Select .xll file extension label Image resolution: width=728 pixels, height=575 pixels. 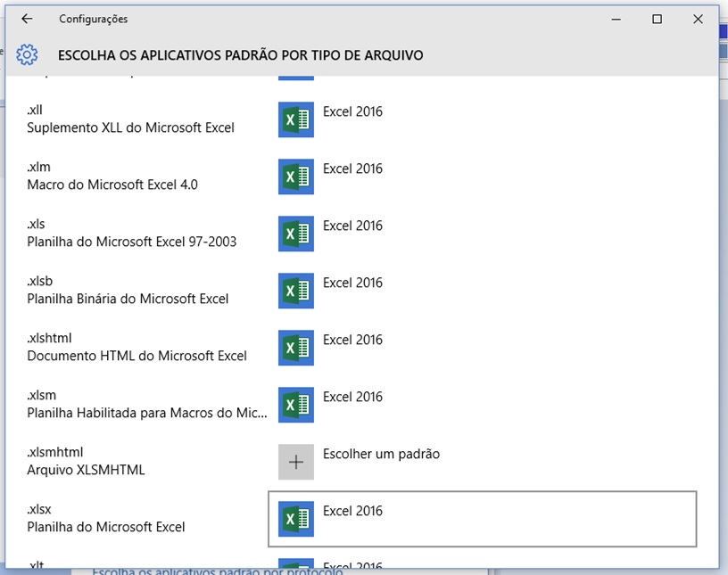click(x=35, y=110)
